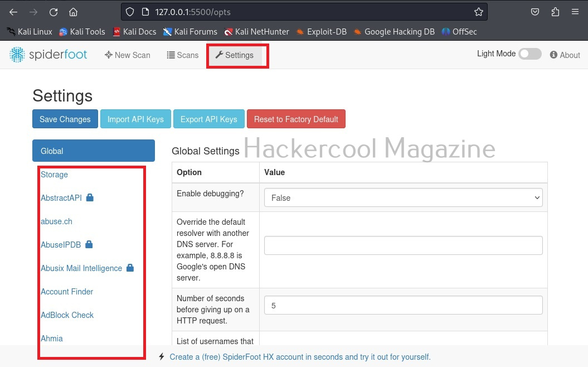Open Kali Linux bookmark

tap(30, 32)
